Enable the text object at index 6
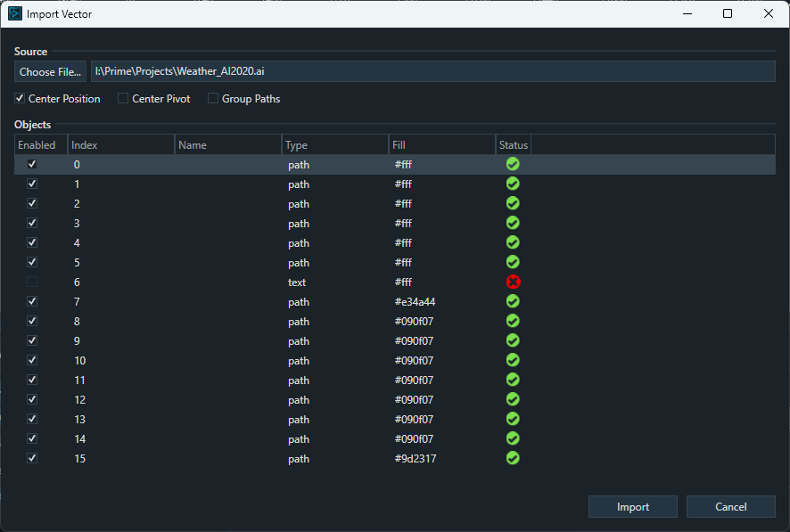Image resolution: width=790 pixels, height=532 pixels. coord(32,282)
